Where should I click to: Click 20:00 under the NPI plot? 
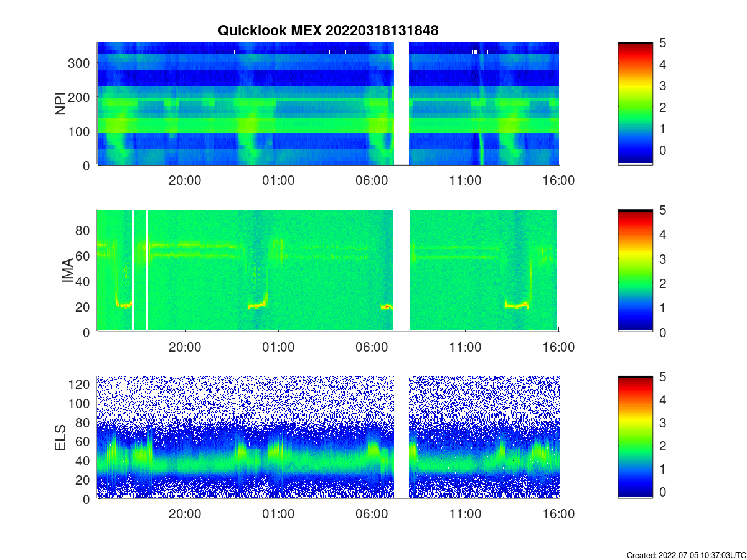(185, 181)
